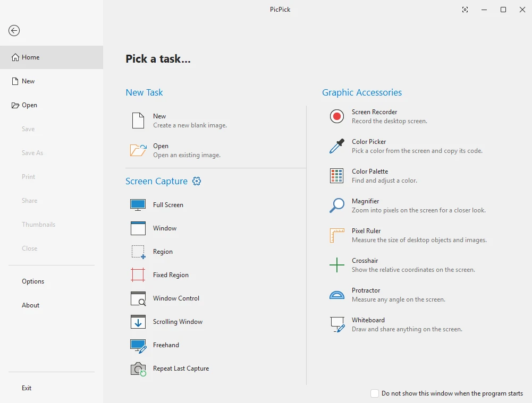The image size is (532, 403).
Task: Launch the Magnifier lens icon
Action: pos(337,205)
